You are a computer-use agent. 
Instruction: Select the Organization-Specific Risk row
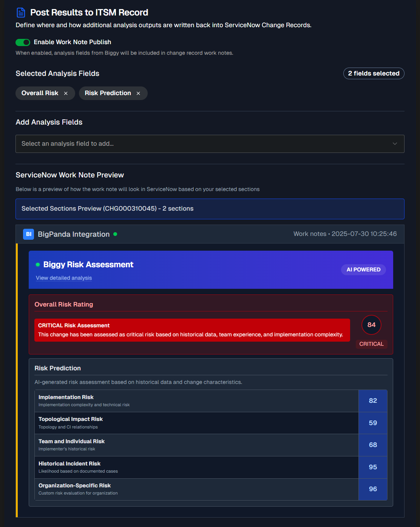point(211,489)
